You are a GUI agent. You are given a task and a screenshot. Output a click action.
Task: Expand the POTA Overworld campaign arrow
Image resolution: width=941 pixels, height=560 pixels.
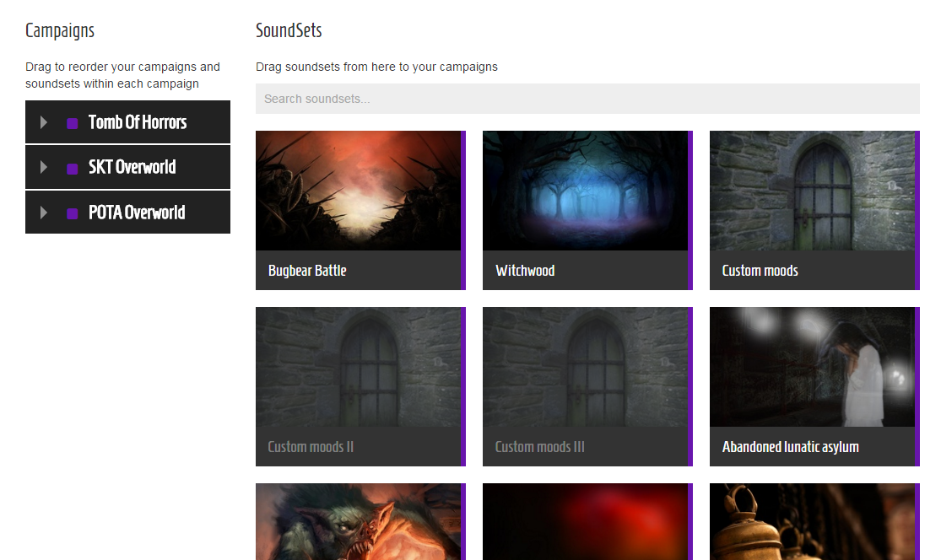pyautogui.click(x=43, y=213)
